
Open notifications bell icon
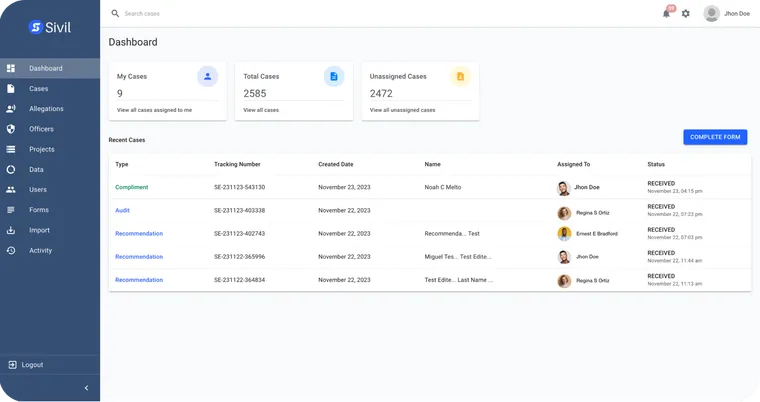pyautogui.click(x=666, y=14)
